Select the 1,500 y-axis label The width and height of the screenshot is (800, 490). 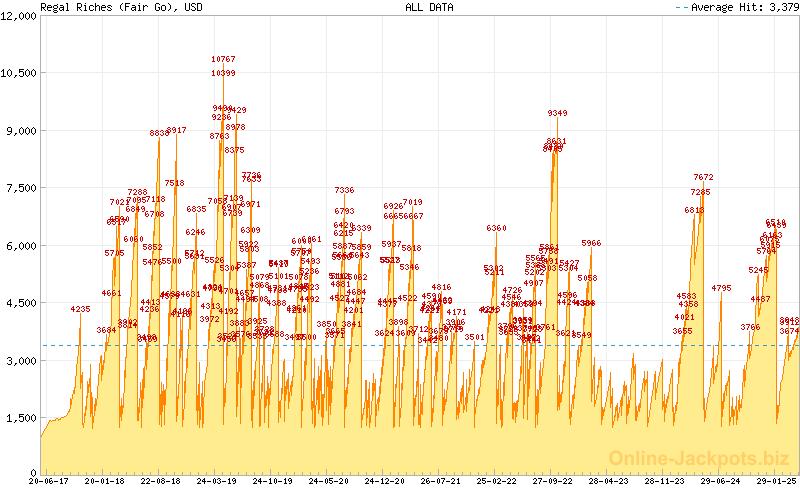(x=22, y=417)
